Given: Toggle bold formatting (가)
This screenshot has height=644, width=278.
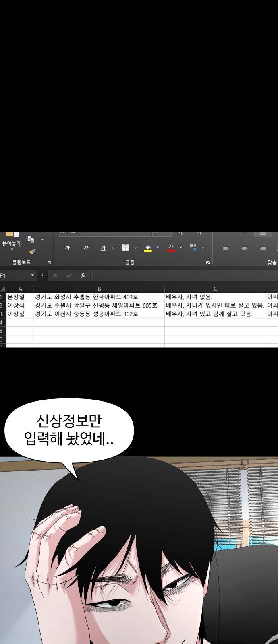Looking at the screenshot, I should pos(68,248).
